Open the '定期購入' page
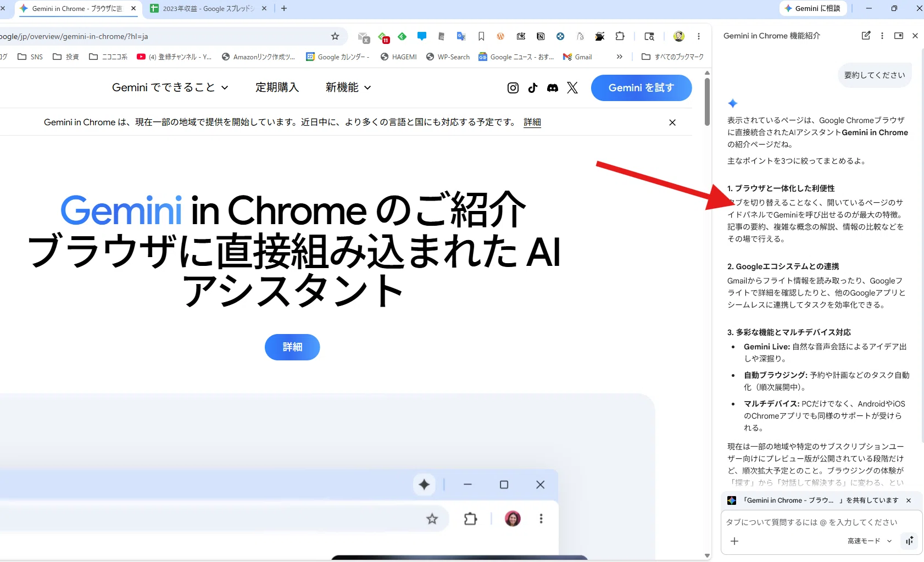The image size is (924, 562). point(277,87)
